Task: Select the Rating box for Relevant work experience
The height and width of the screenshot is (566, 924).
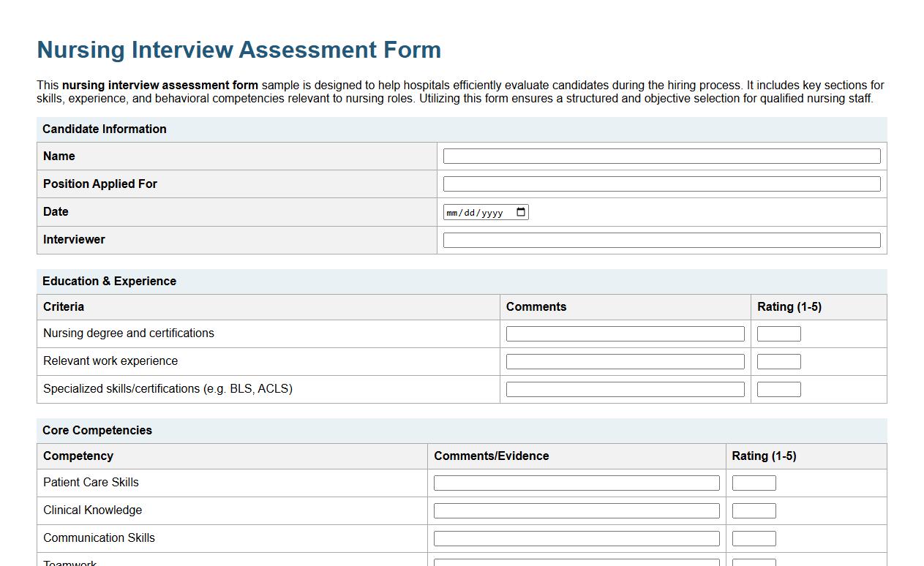Action: [778, 361]
